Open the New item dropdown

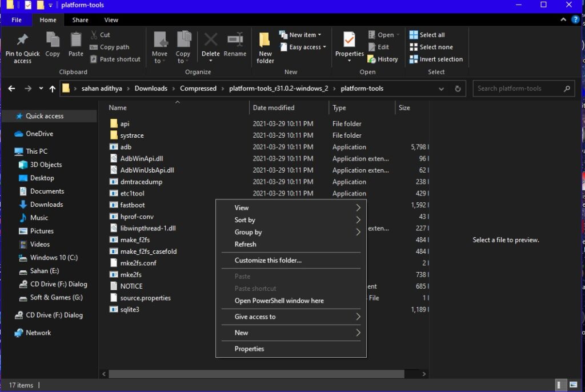300,35
